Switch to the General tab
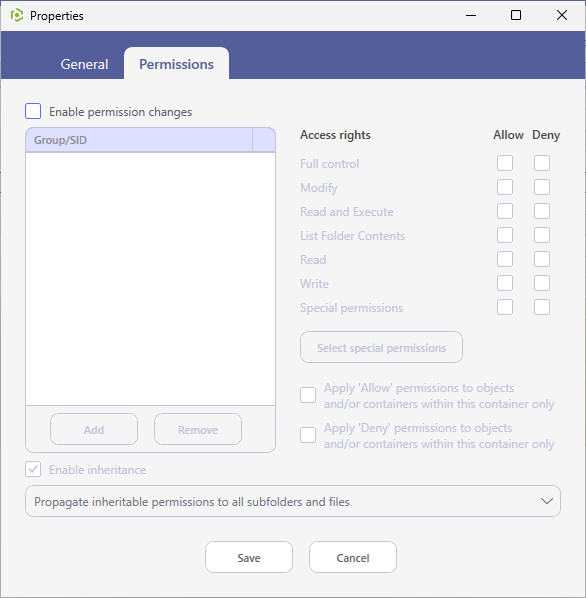Screen dimensions: 586x598 point(84,64)
